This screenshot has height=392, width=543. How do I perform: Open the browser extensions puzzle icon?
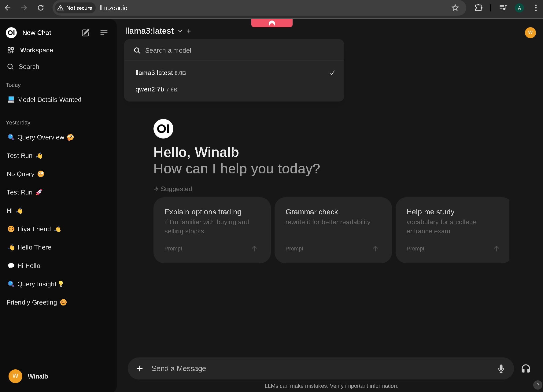pos(478,8)
